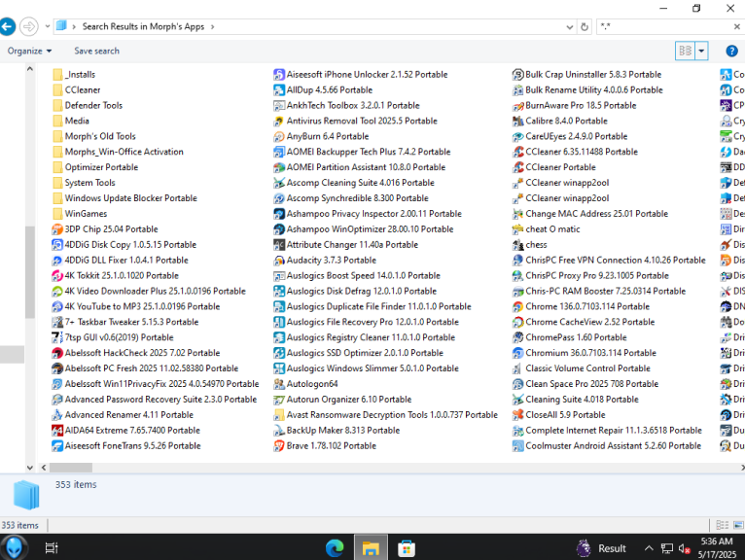Screen dimensions: 745x560
Task: Expand the address bar history dropdown
Action: click(569, 27)
